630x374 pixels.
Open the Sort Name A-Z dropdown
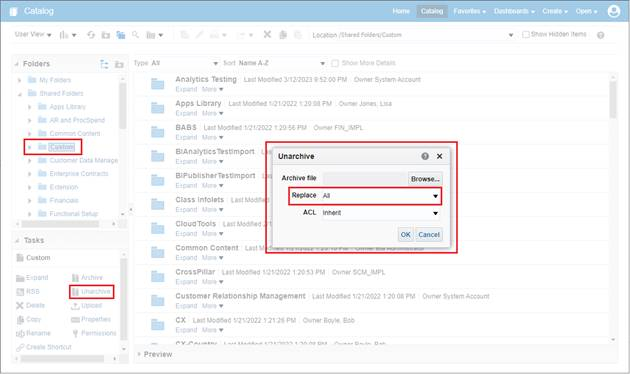pyautogui.click(x=281, y=63)
